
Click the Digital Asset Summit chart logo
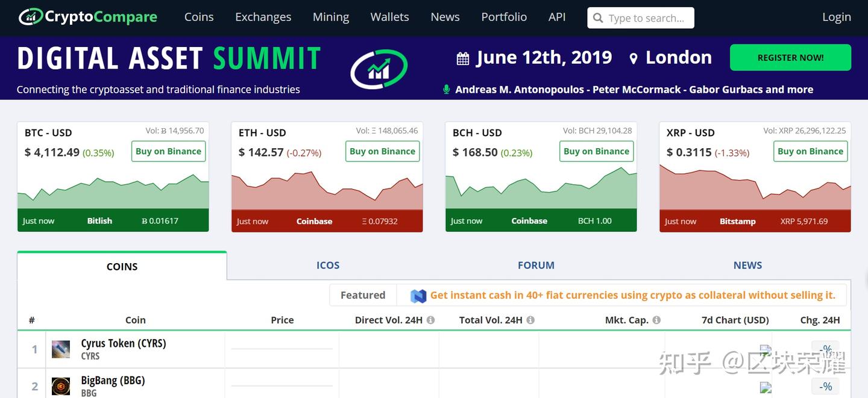[379, 69]
